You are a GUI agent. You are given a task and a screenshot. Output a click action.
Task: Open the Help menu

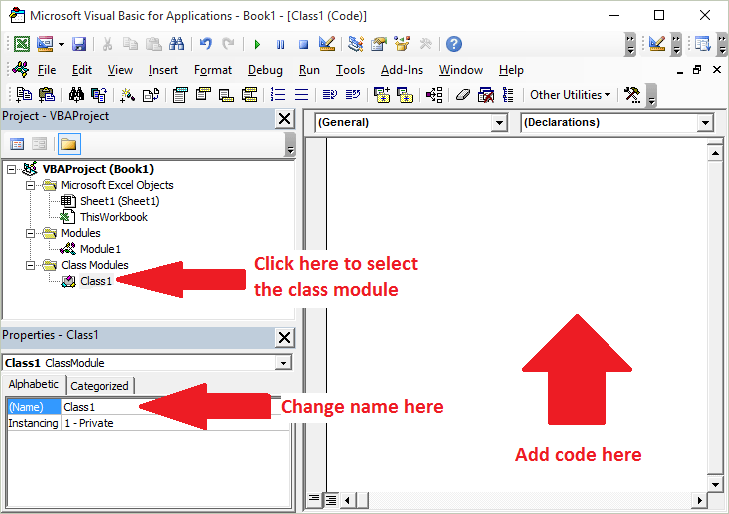(x=511, y=70)
